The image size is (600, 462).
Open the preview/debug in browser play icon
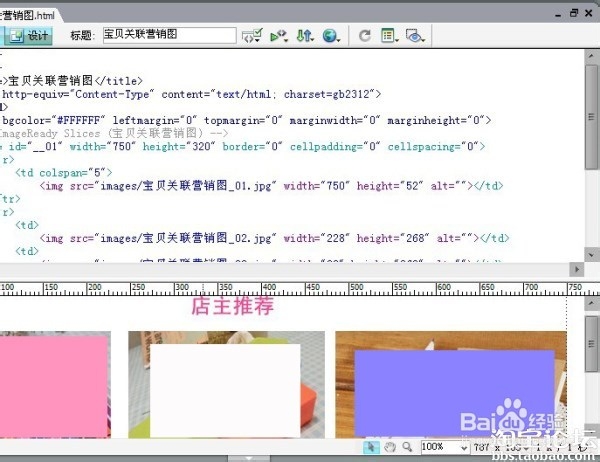click(x=279, y=36)
